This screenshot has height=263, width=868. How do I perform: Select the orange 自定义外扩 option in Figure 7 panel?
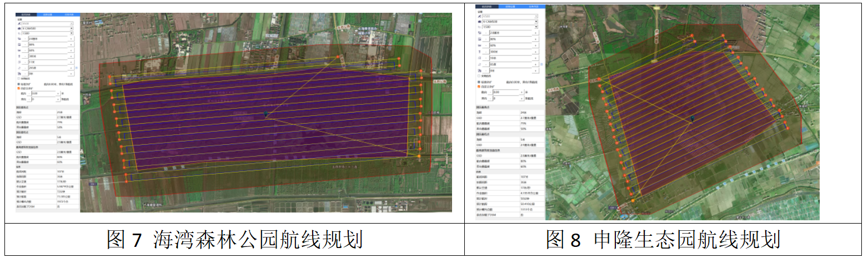[x=19, y=88]
